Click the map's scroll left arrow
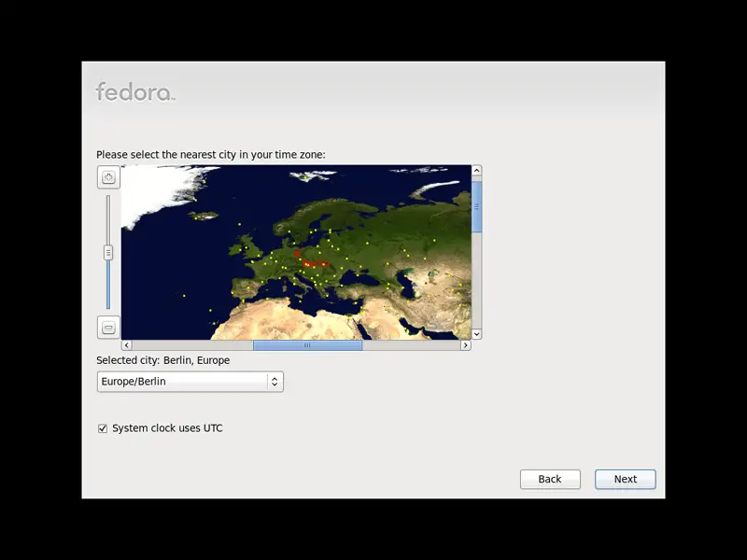Viewport: 747px width, 560px height. (x=127, y=345)
